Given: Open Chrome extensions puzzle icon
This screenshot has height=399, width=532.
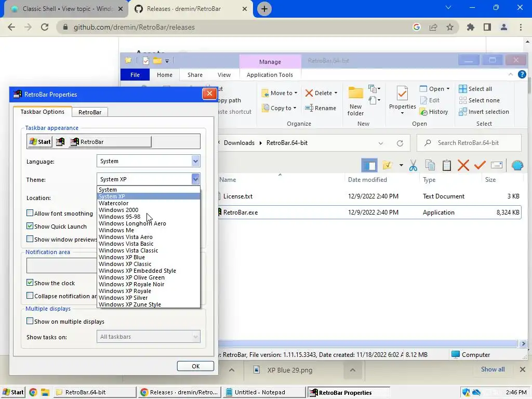Looking at the screenshot, I should point(470,27).
